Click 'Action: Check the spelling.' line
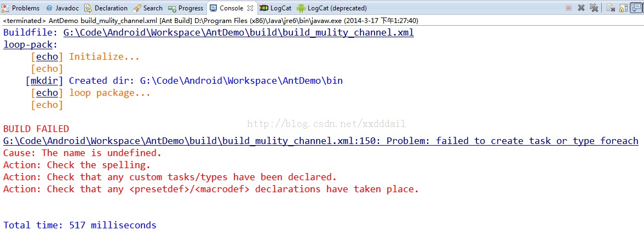This screenshot has width=644, height=236. click(77, 165)
